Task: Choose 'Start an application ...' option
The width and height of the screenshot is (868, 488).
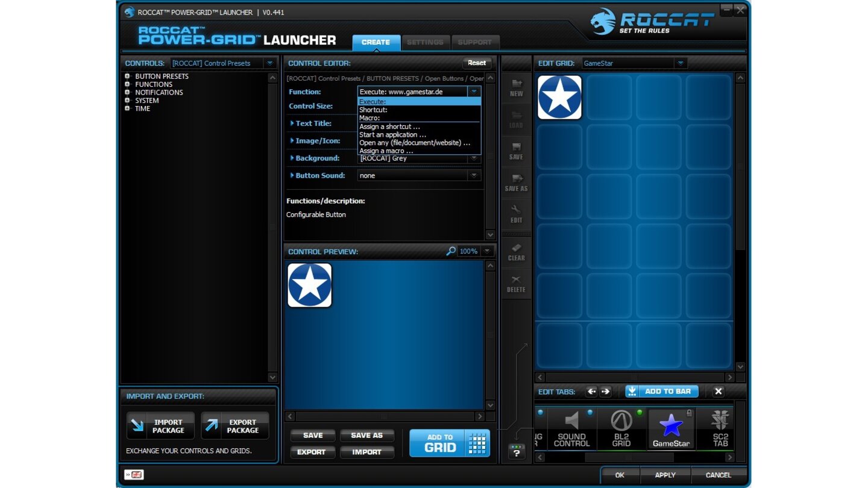Action: (419, 135)
